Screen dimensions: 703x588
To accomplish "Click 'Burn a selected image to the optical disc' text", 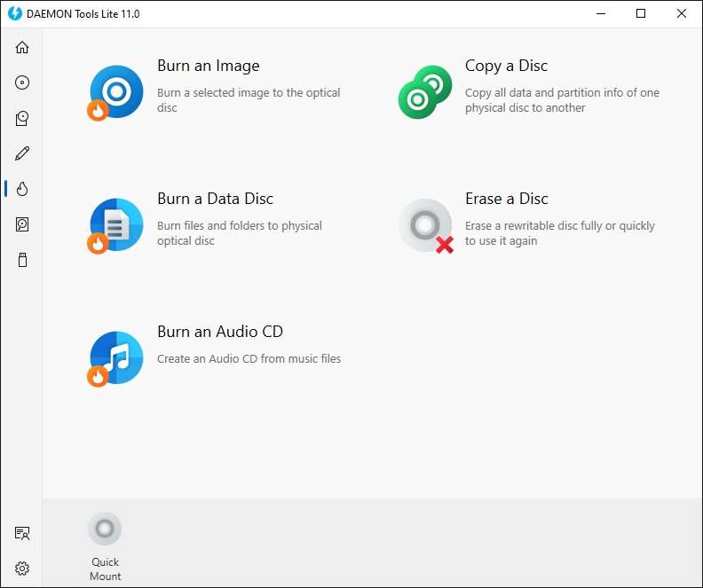I will coord(249,100).
